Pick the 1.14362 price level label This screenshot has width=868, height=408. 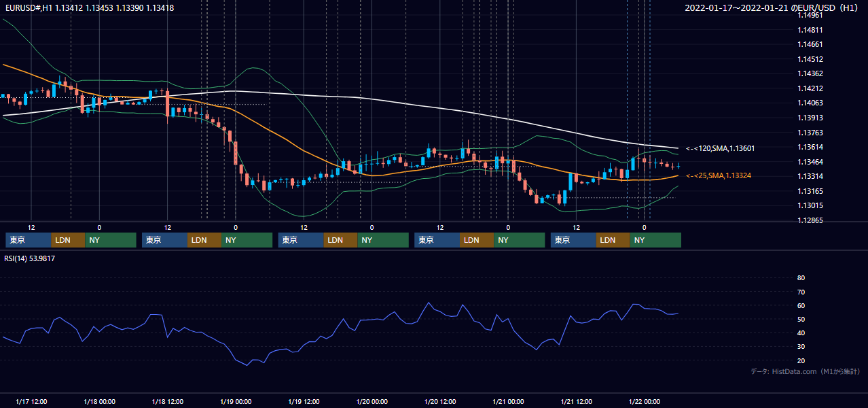(810, 73)
